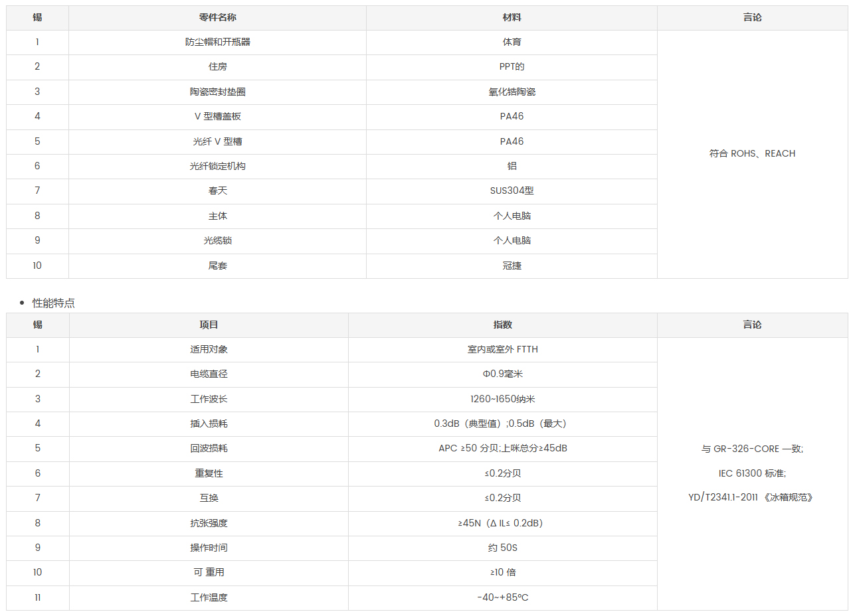Screen dimensions: 851x616
Task: Select the SUS304型 material cell
Action: coord(512,191)
